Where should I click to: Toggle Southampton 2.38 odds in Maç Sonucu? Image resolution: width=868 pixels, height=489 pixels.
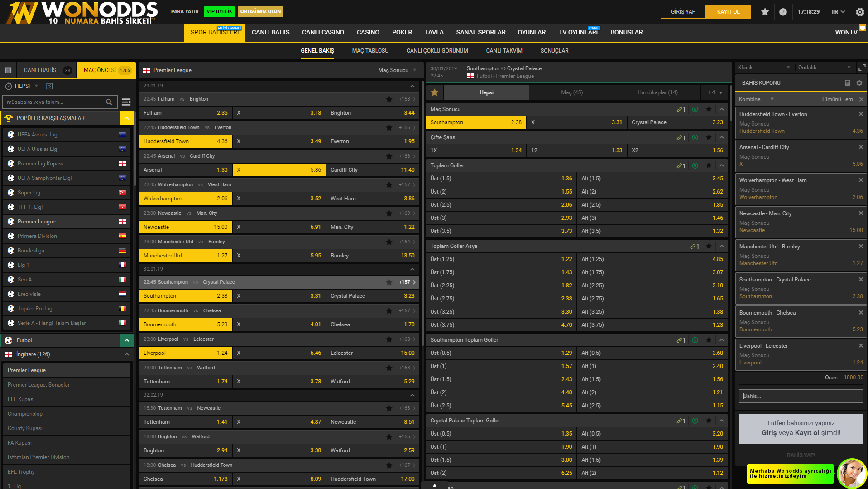475,122
